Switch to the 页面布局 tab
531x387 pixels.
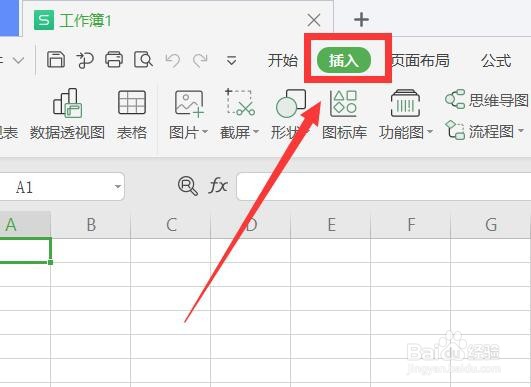click(x=421, y=61)
